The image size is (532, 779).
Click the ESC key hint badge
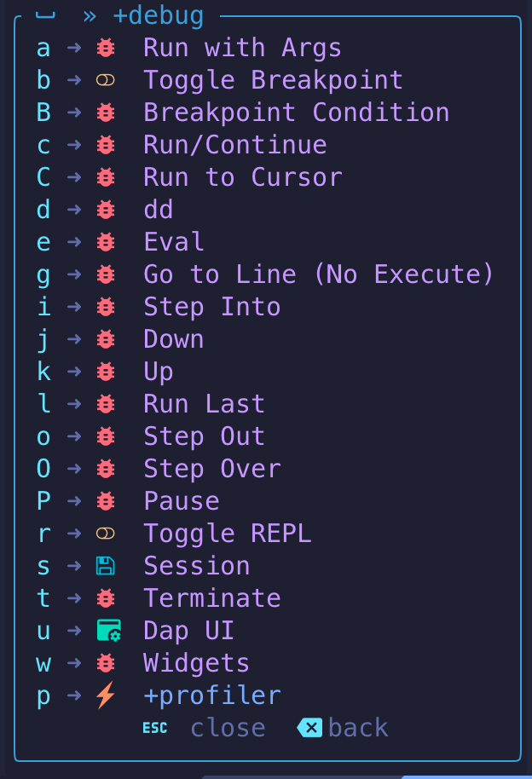coord(155,729)
